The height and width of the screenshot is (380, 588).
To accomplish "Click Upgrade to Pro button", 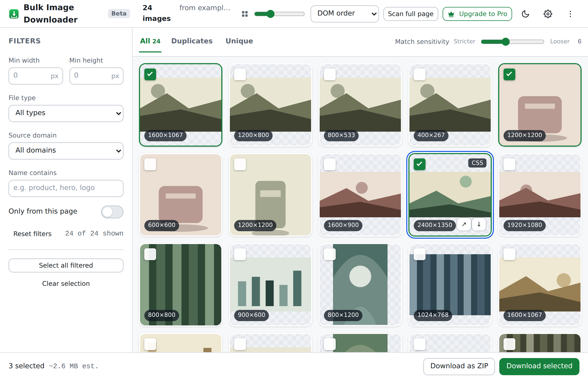I will [477, 14].
